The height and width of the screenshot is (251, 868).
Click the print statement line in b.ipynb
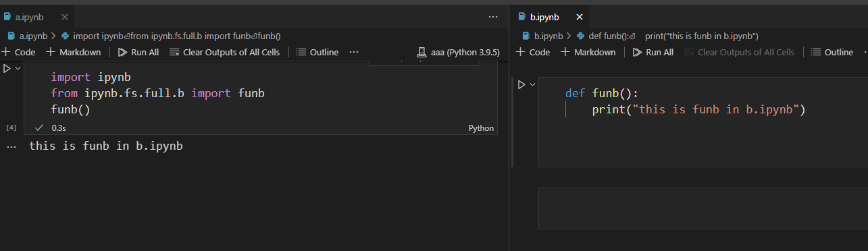[699, 109]
